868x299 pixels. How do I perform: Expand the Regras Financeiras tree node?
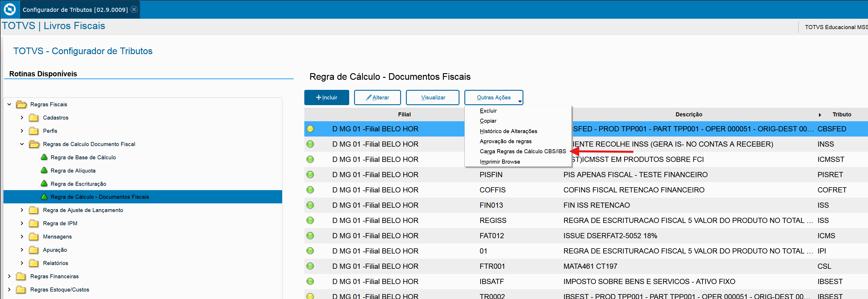pyautogui.click(x=10, y=277)
